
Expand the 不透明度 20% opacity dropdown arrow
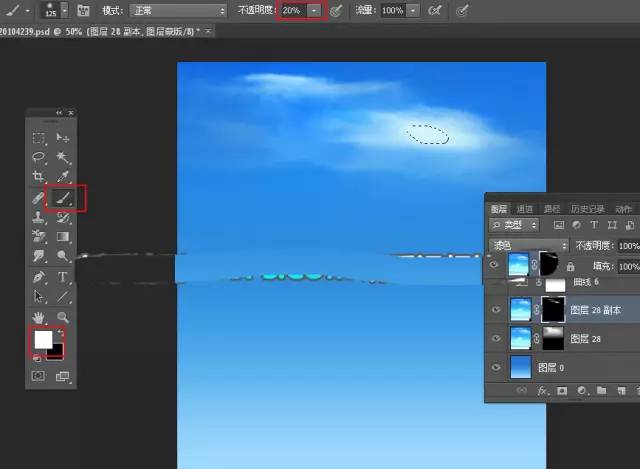click(315, 10)
